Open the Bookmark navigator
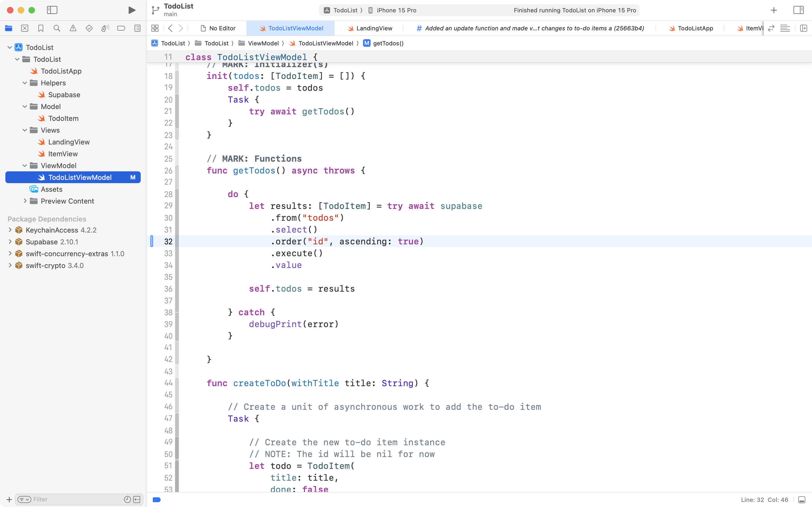The width and height of the screenshot is (812, 507). (x=41, y=28)
